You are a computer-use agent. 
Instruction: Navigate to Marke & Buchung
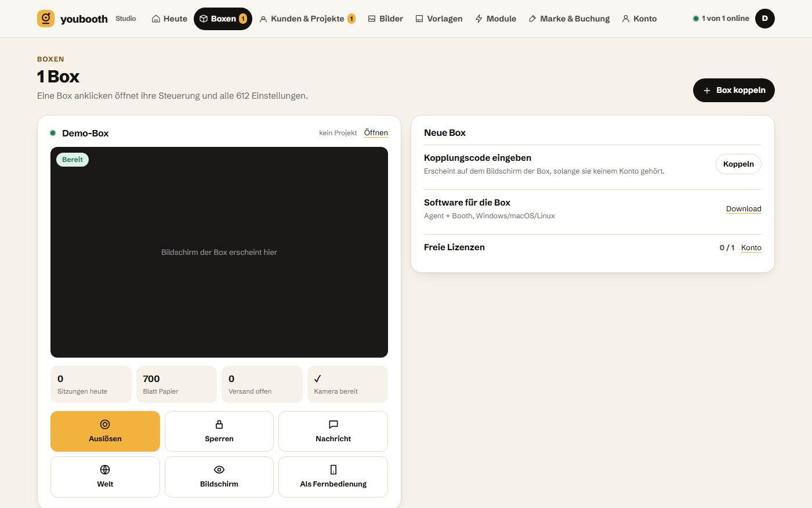[569, 19]
